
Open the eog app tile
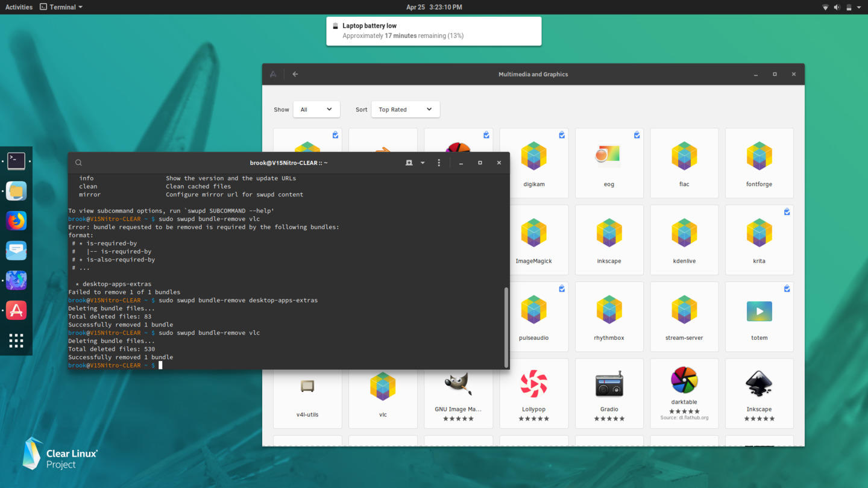pos(609,163)
